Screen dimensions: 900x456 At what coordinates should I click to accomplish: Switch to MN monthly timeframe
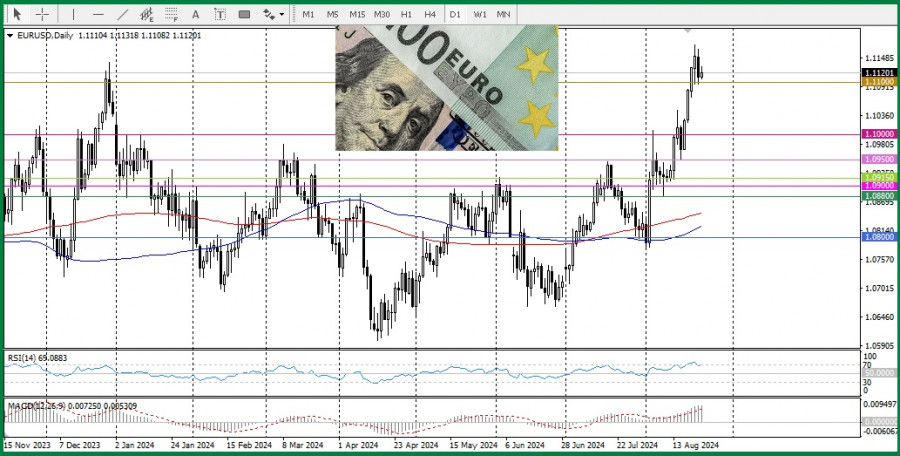pos(503,14)
